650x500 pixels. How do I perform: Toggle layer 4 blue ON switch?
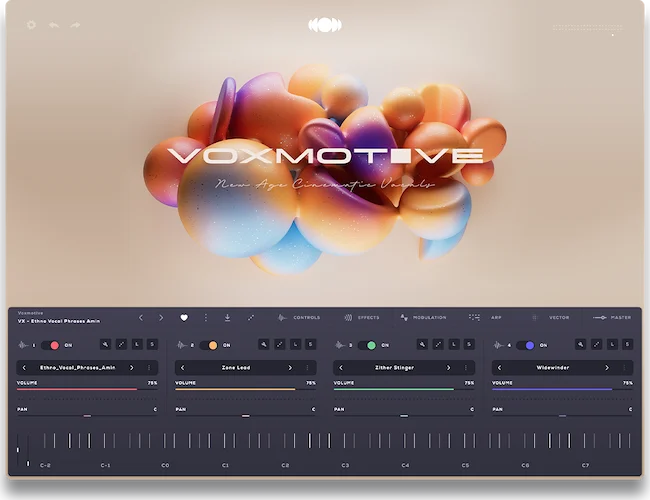526,345
